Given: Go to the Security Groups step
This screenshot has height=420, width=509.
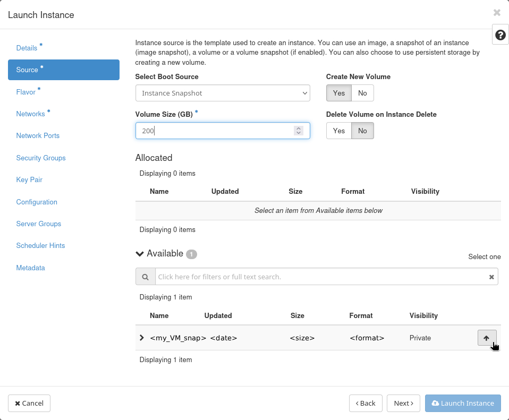Looking at the screenshot, I should pos(41,158).
